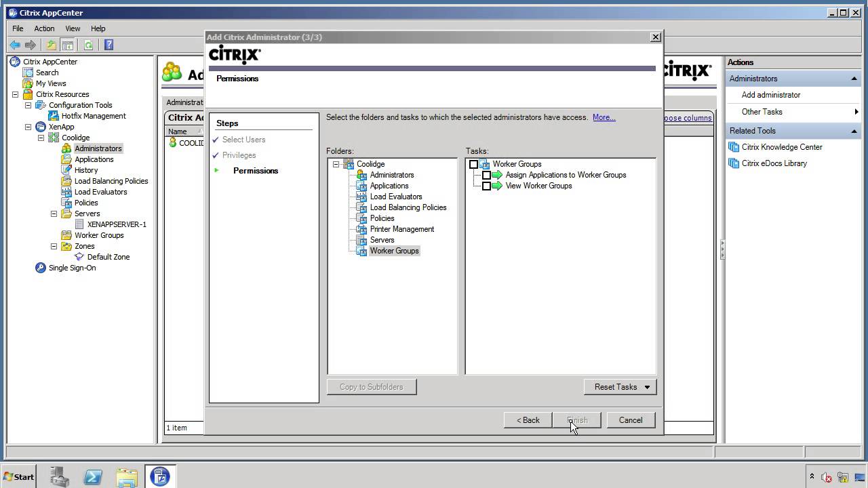Select Worker Groups in wizard Folders
The image size is (868, 488).
[x=394, y=251]
